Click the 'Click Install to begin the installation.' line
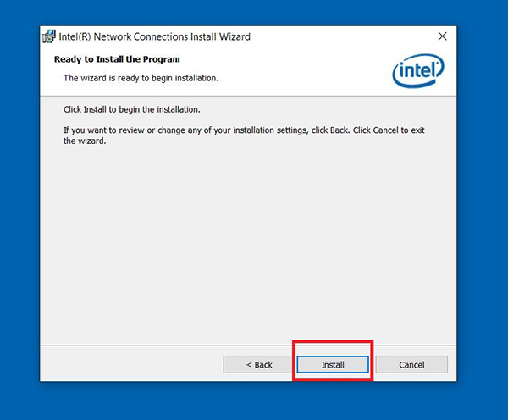Viewport: 508px width, 420px height. coord(132,109)
